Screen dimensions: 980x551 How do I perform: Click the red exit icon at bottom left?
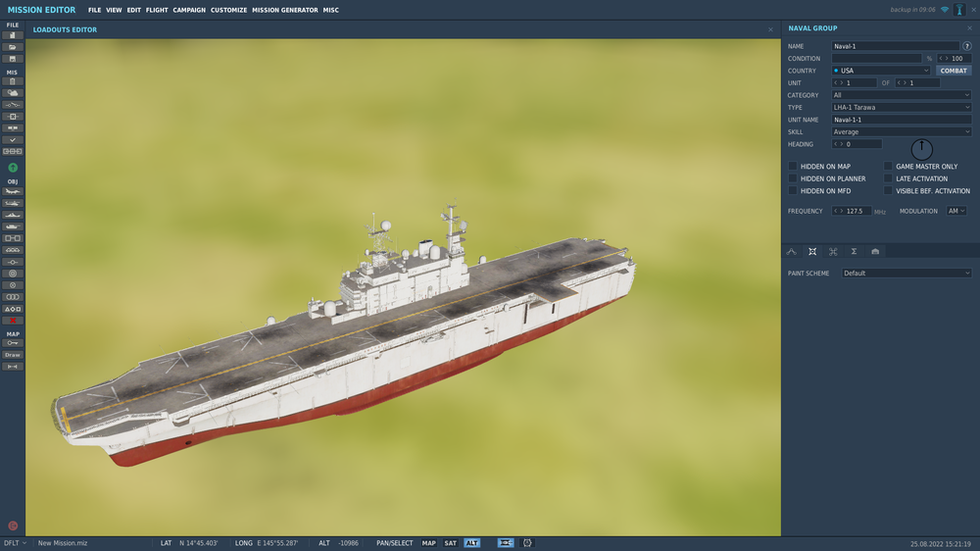13,526
